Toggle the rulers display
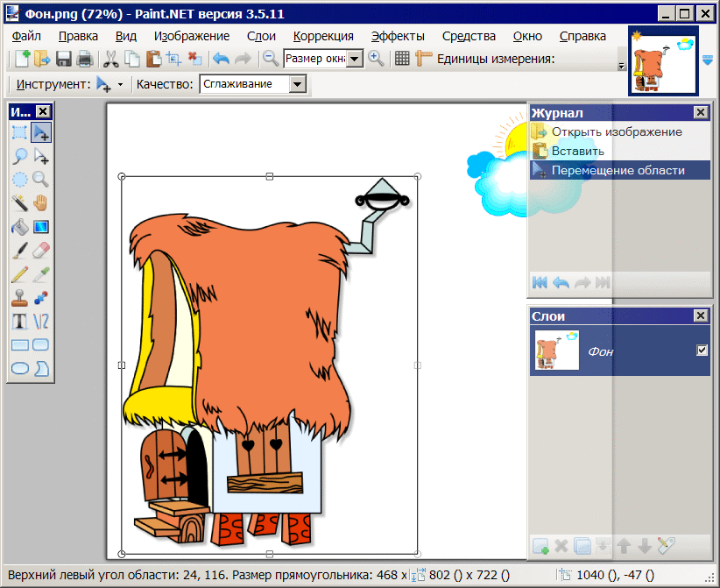 click(x=424, y=59)
